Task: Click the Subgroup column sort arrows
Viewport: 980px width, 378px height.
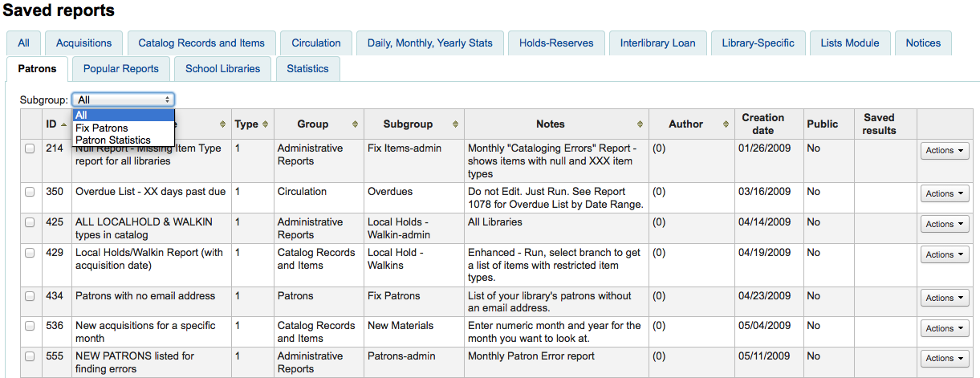Action: 455,124
